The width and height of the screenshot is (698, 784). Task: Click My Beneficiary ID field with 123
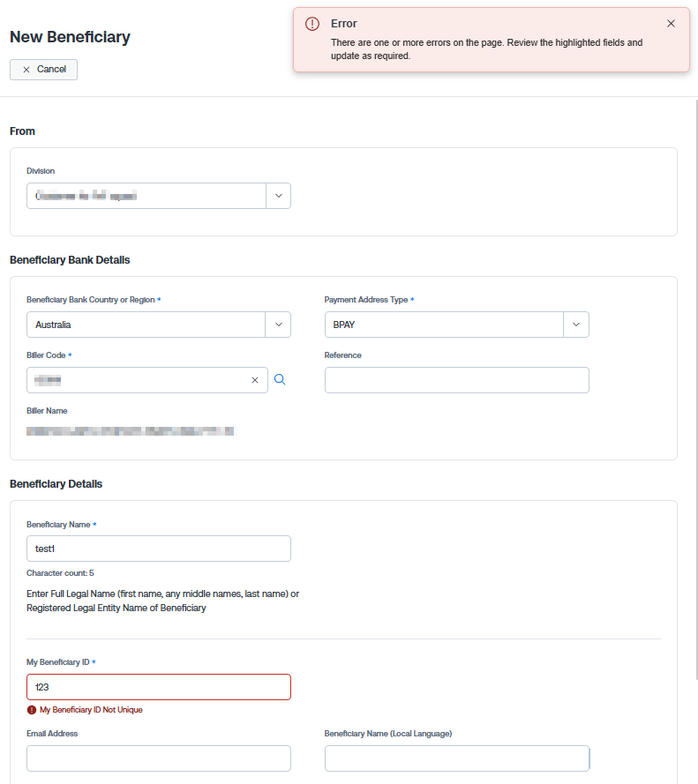pyautogui.click(x=159, y=687)
